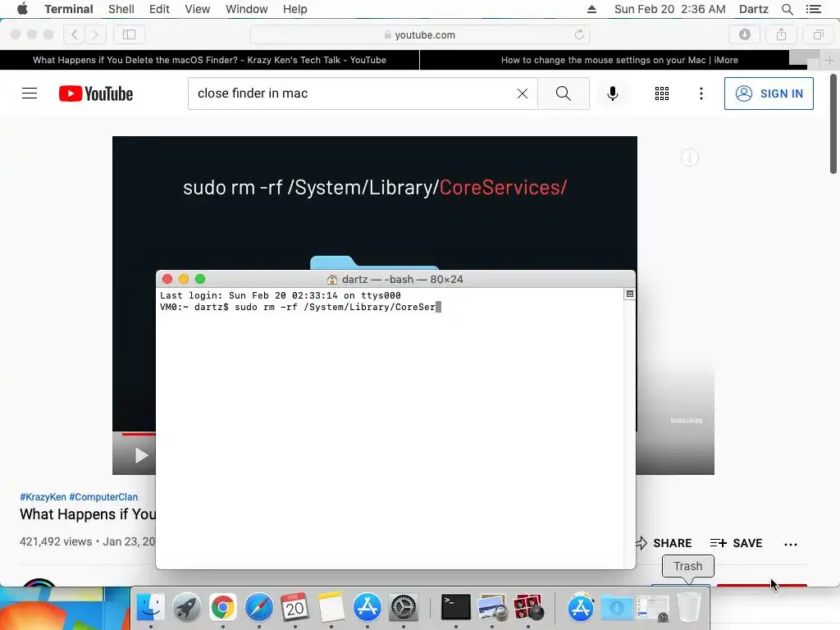Clear the YouTube search text

point(523,94)
